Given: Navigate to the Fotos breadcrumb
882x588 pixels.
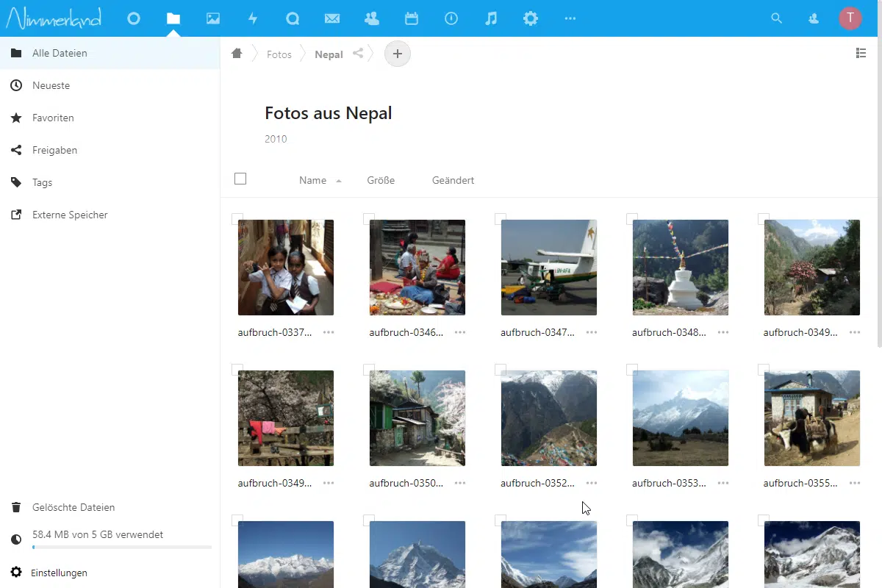Looking at the screenshot, I should (x=279, y=54).
